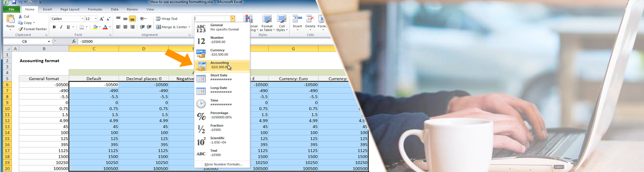This screenshot has width=644, height=172.
Task: Toggle bold formatting
Action: pyautogui.click(x=54, y=27)
